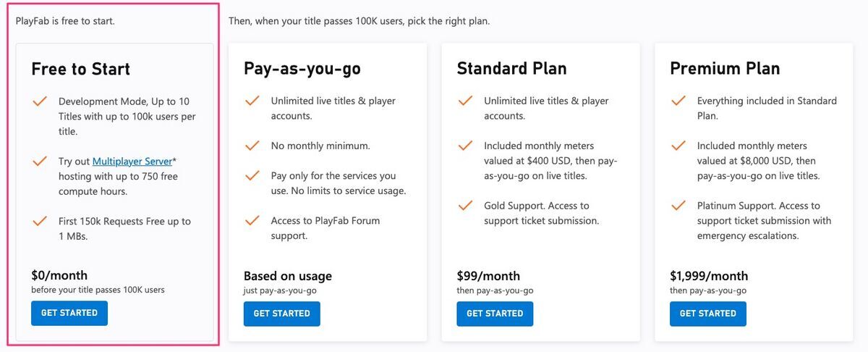Click checkmark next to No monthly minimum
The width and height of the screenshot is (868, 352).
(x=252, y=146)
